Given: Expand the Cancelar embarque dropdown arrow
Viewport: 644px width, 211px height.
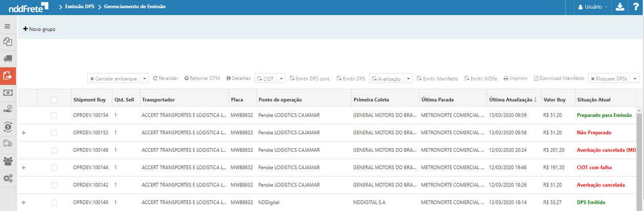Looking at the screenshot, I should [x=144, y=79].
